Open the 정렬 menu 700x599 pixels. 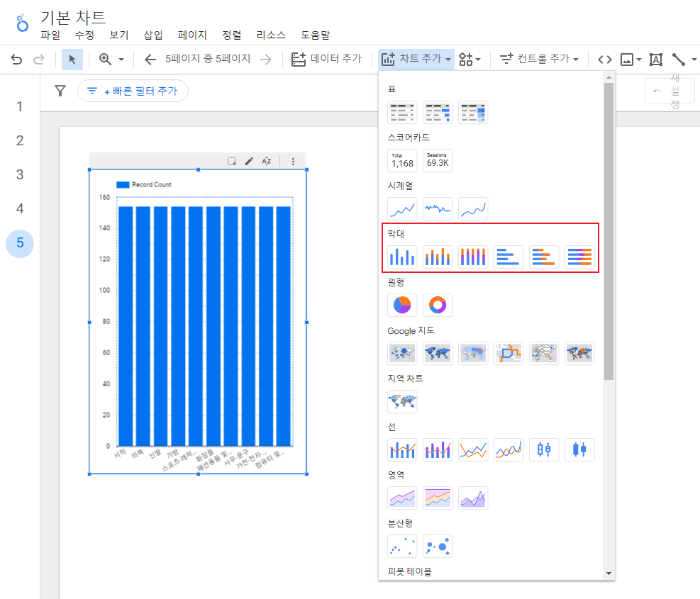[x=232, y=35]
